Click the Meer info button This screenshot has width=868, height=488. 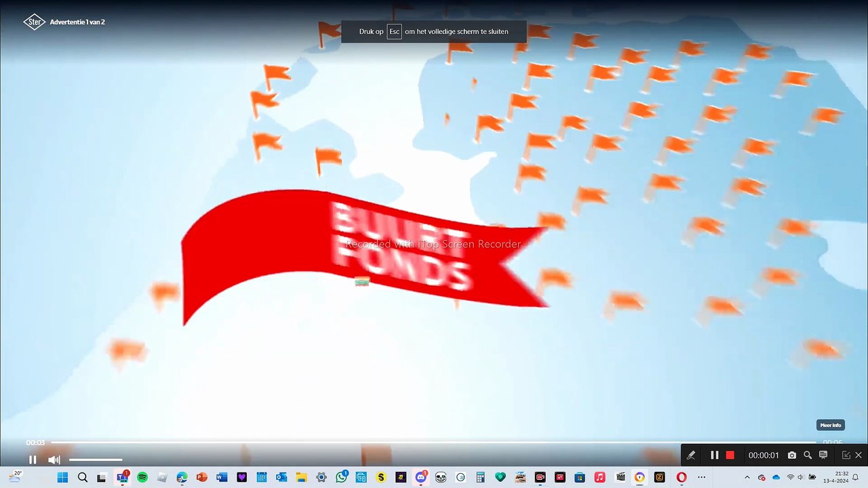[x=831, y=425]
